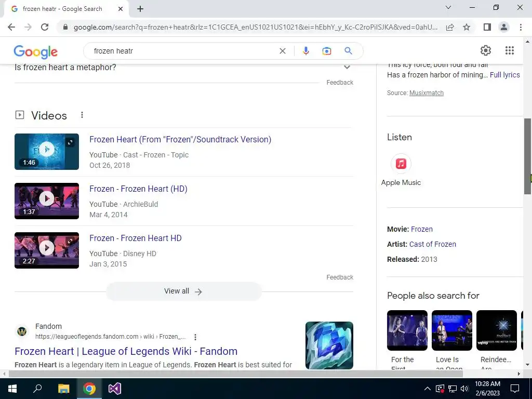Open "Frozen - Frozen Heart (HD)" link
This screenshot has height=399, width=532.
tap(138, 189)
